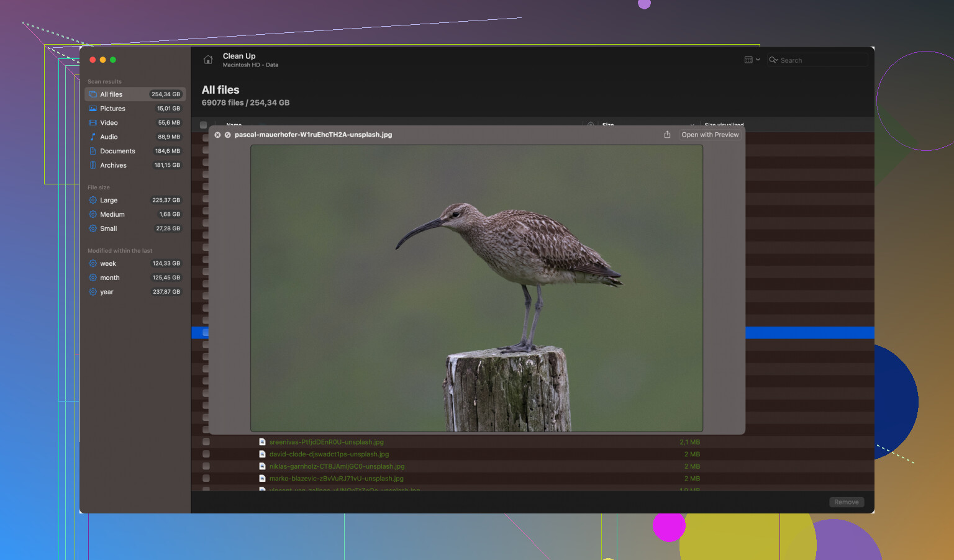The width and height of the screenshot is (954, 560).
Task: Open the view mode dropdown near search
Action: [752, 60]
